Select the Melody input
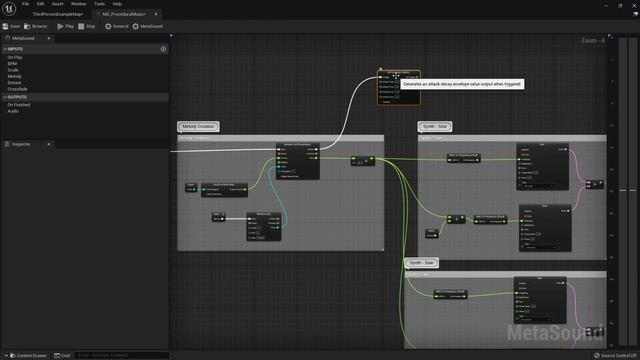640x360 pixels. [14, 76]
